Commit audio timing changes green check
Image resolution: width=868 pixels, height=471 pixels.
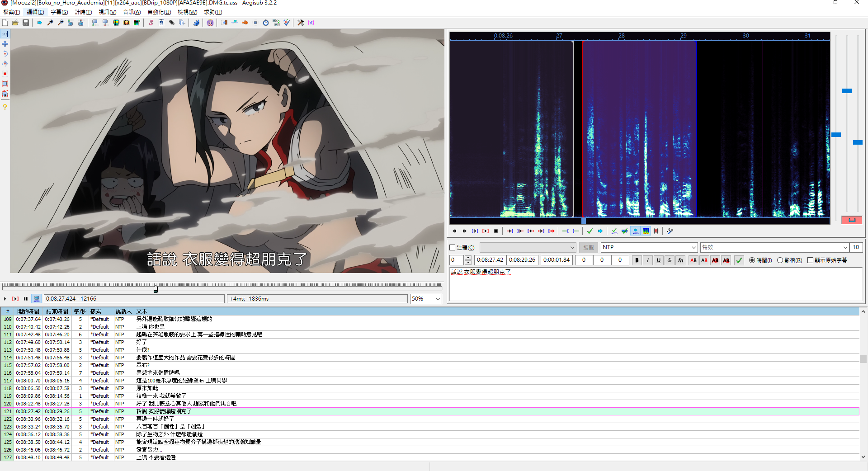[x=590, y=231]
